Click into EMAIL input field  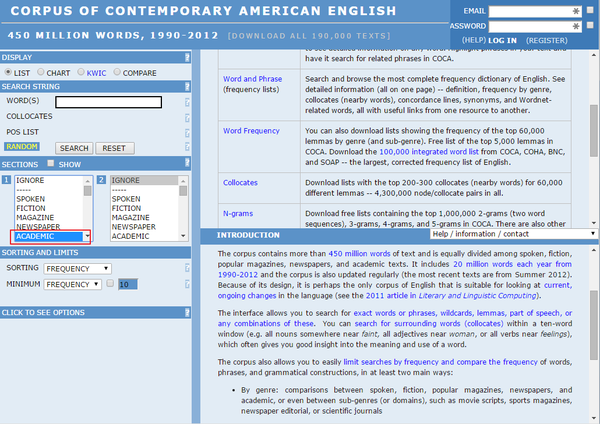point(535,11)
